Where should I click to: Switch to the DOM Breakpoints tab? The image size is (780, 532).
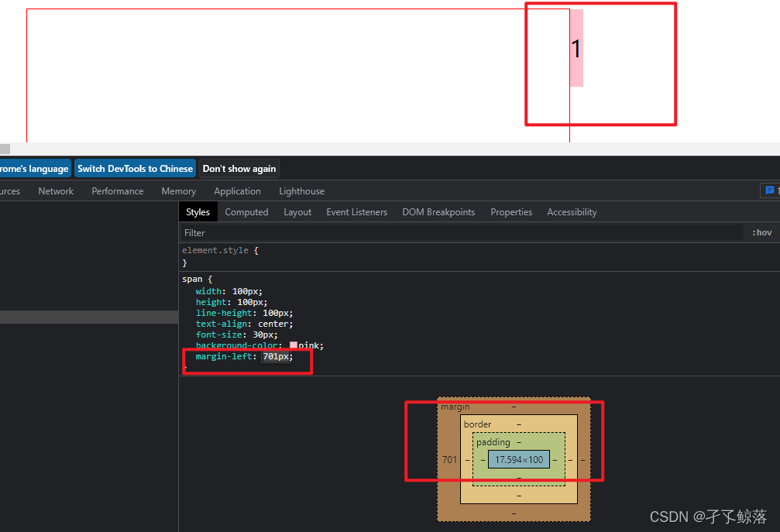click(x=438, y=212)
